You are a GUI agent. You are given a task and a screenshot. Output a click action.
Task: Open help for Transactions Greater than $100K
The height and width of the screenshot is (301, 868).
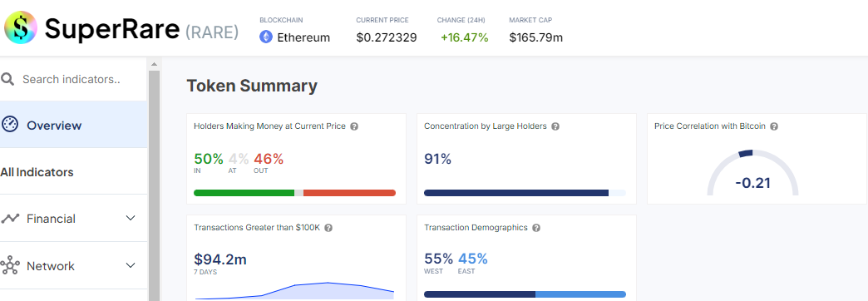point(328,228)
